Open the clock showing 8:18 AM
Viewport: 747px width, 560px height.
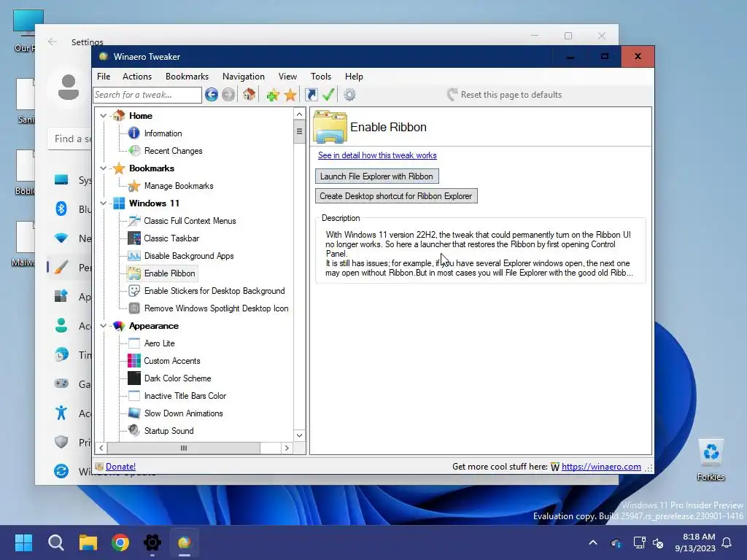coord(695,542)
